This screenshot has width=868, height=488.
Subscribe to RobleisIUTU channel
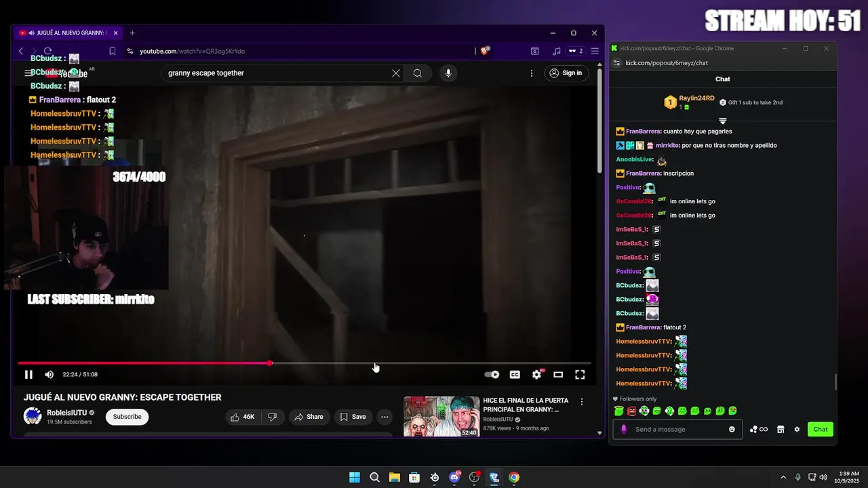point(127,417)
